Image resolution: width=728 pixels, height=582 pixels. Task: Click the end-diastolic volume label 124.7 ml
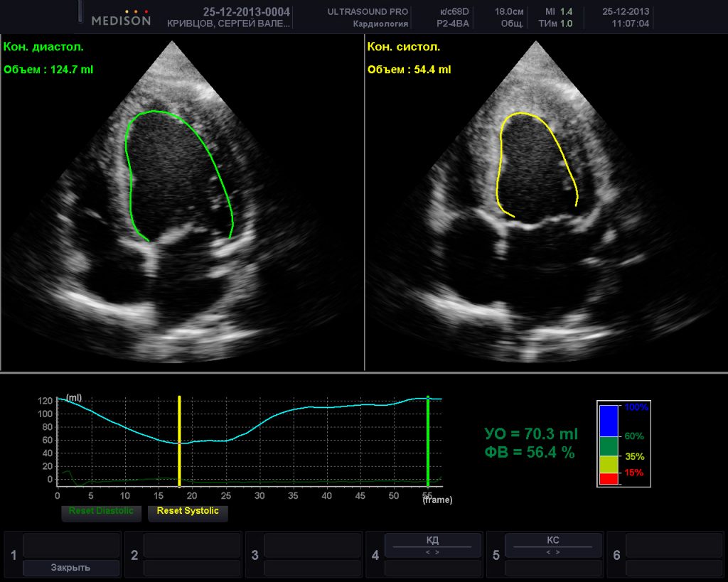tap(48, 70)
